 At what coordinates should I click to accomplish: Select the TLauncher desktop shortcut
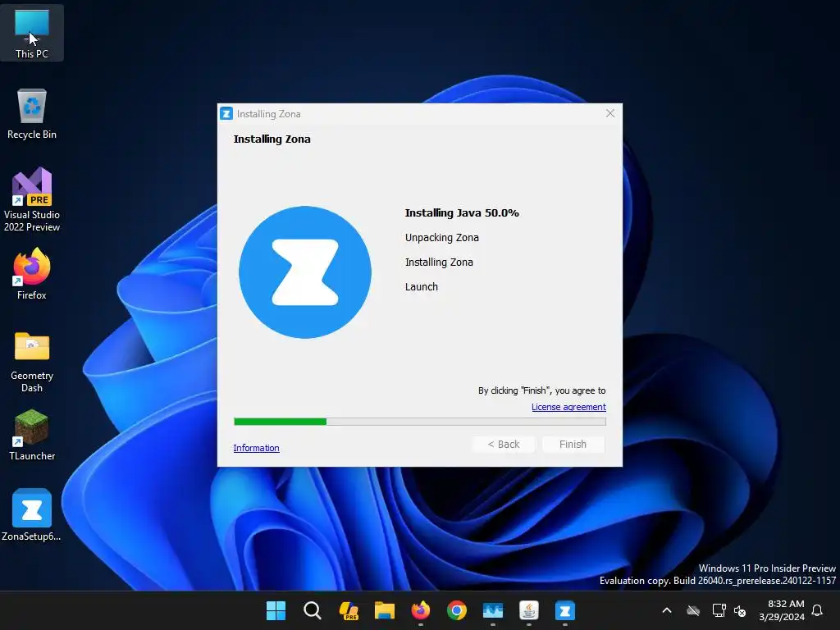(32, 435)
